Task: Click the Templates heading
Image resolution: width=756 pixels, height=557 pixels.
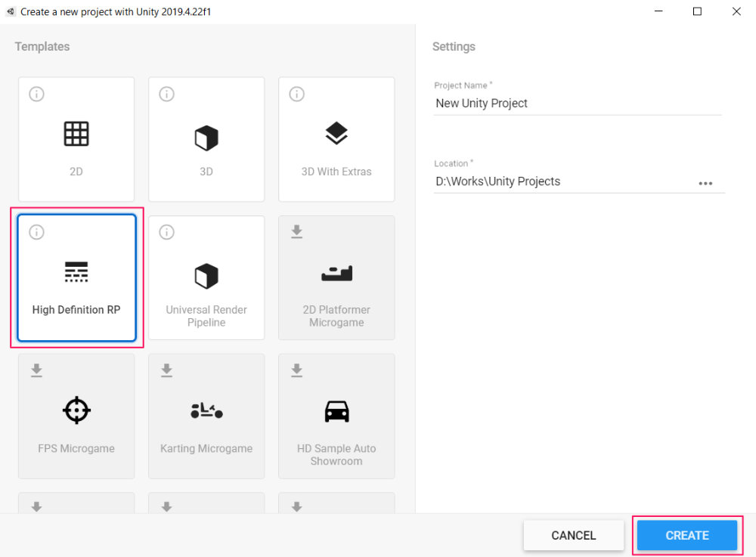Action: coord(42,47)
